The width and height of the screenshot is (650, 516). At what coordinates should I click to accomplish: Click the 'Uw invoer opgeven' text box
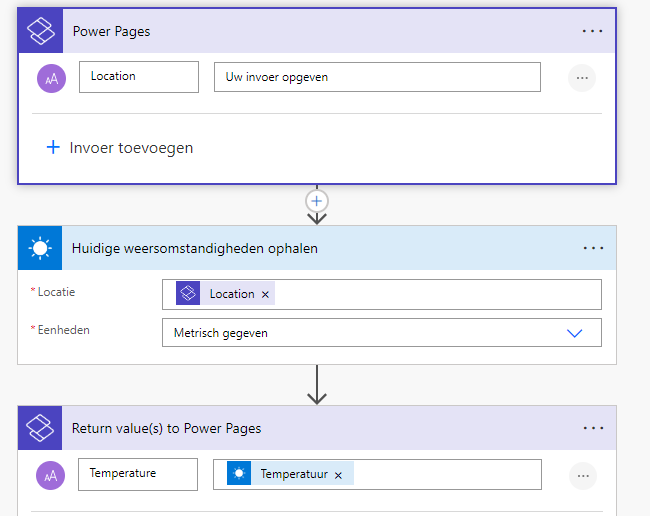coord(377,77)
